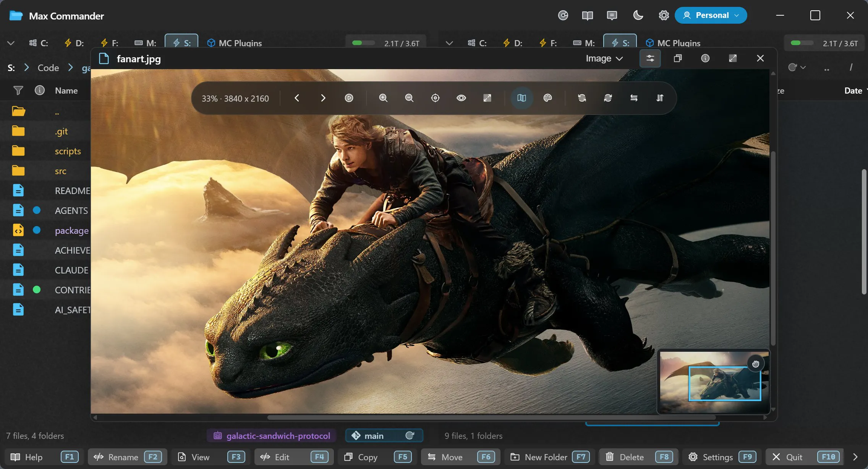Click the fit-to-window icon in the viewer toolbar

(x=487, y=98)
